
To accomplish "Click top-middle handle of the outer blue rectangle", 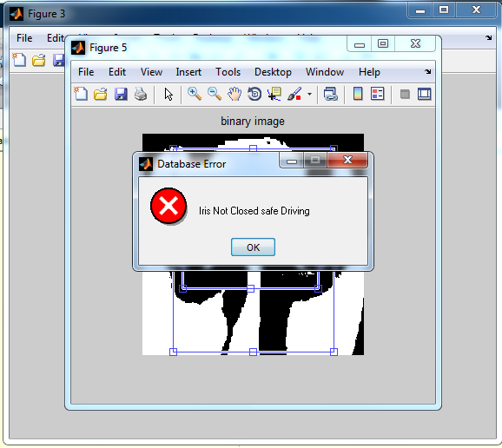I will pyautogui.click(x=253, y=148).
